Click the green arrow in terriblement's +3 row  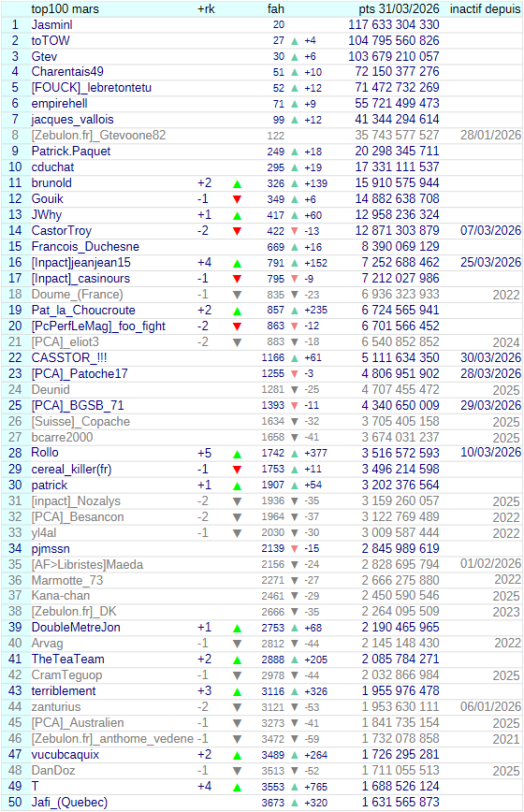237,692
